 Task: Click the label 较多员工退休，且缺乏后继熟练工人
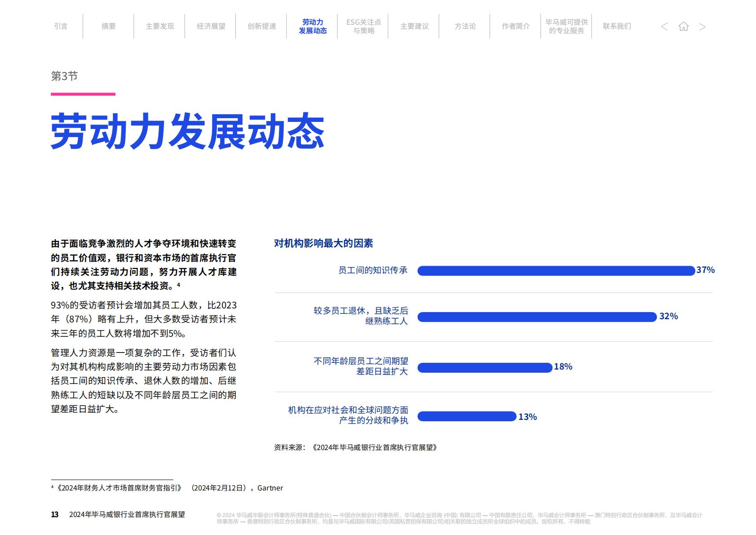coord(361,316)
